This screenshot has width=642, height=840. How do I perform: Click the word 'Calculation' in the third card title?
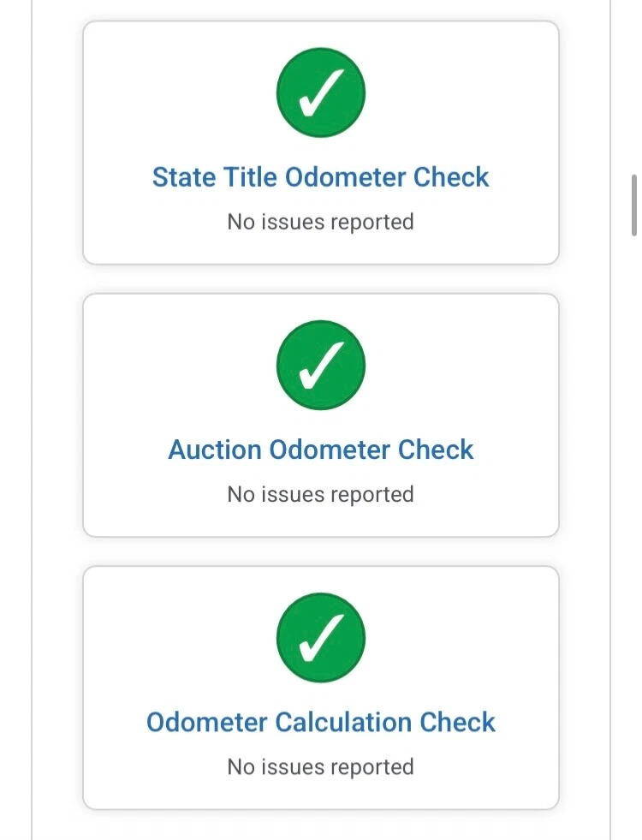pyautogui.click(x=343, y=722)
